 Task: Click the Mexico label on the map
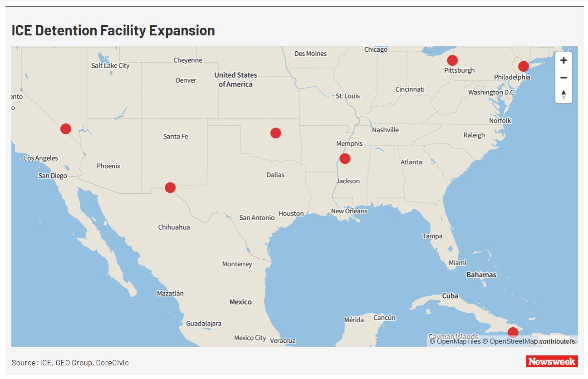pos(240,302)
